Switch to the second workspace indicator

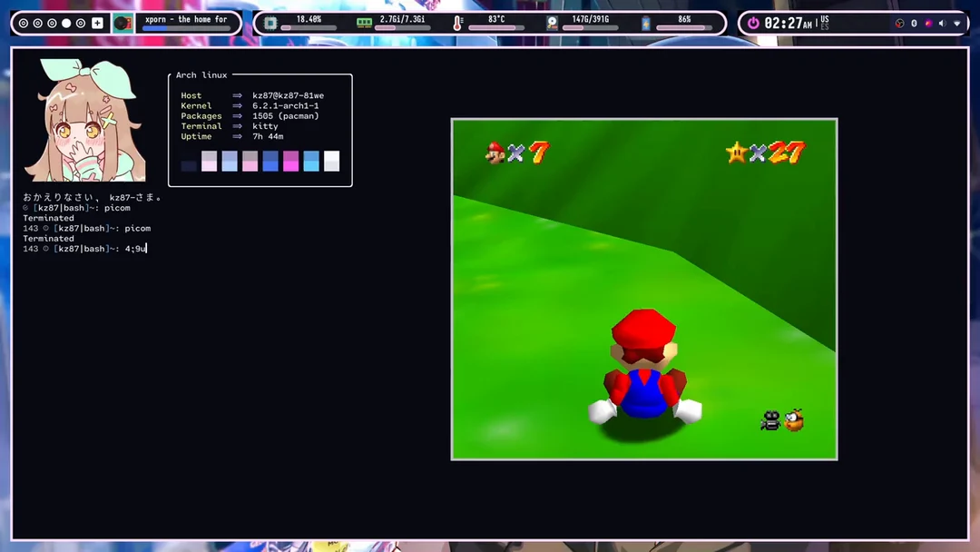tap(37, 23)
